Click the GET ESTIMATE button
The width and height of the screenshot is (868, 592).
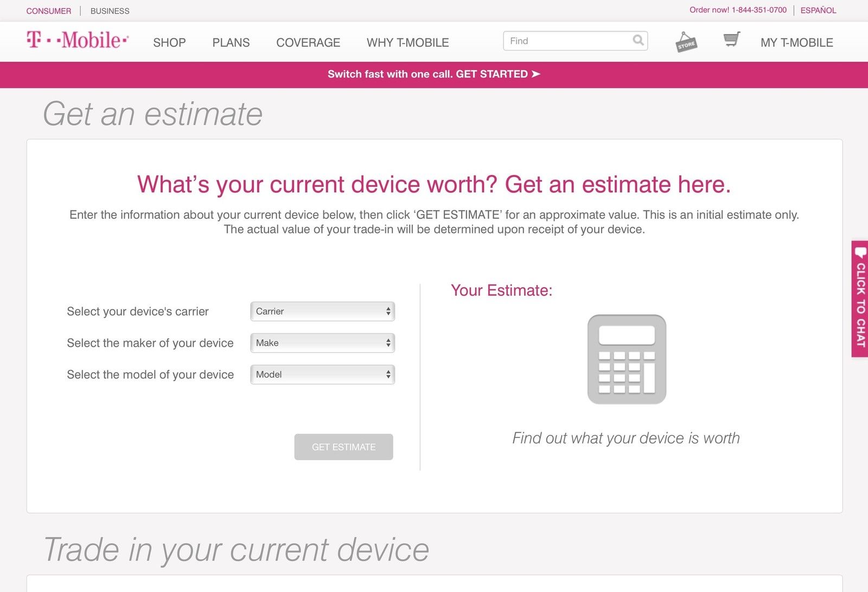pos(343,447)
